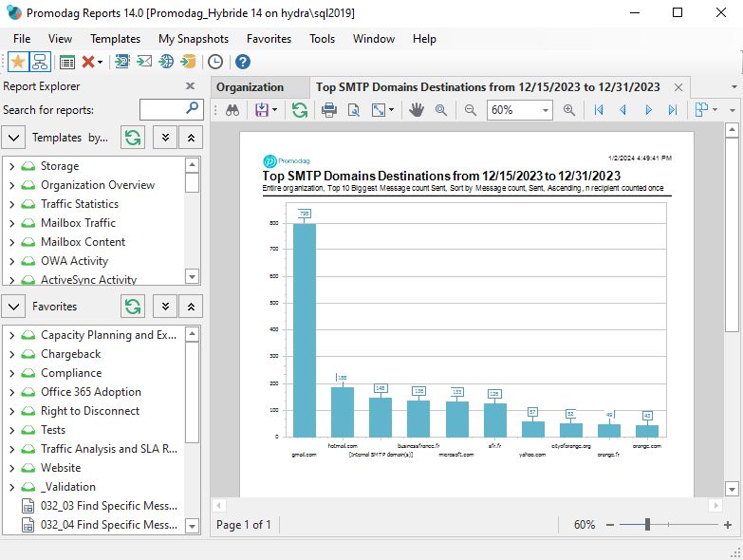Close the Report Explorer panel

point(190,86)
